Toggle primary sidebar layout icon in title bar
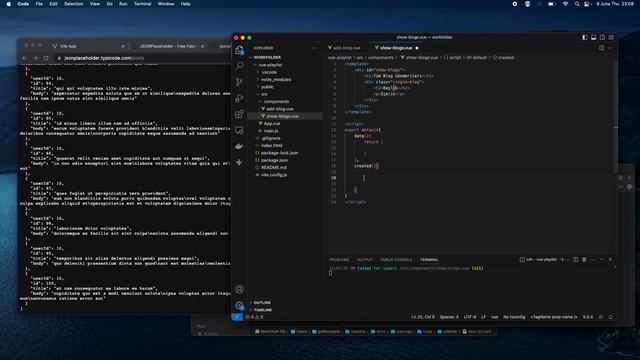The width and height of the screenshot is (640, 360). [x=585, y=37]
